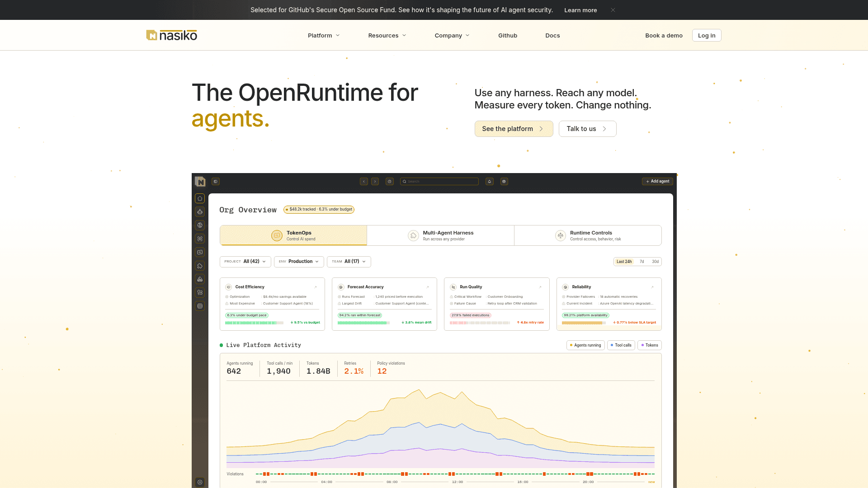The width and height of the screenshot is (868, 488).
Task: Dismiss the announcement banner
Action: 613,10
